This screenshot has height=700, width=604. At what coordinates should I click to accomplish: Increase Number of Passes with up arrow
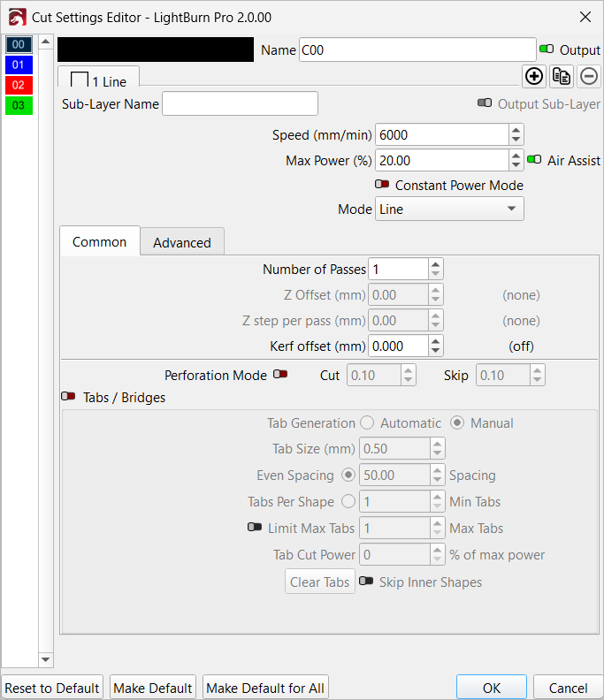click(435, 264)
